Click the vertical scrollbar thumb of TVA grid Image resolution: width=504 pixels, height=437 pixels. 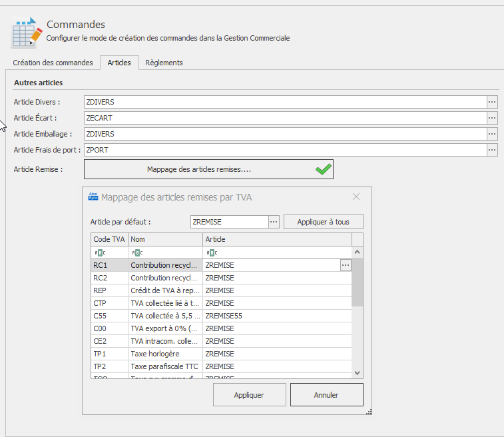click(x=357, y=282)
